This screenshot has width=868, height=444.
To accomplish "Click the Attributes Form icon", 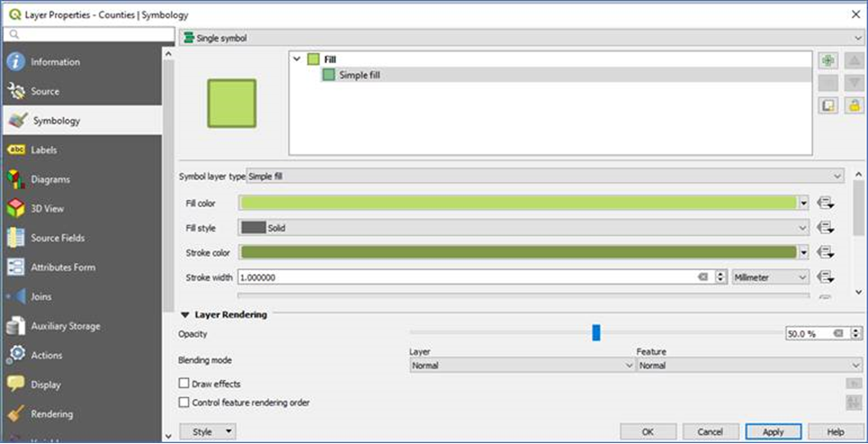I will pos(16,267).
